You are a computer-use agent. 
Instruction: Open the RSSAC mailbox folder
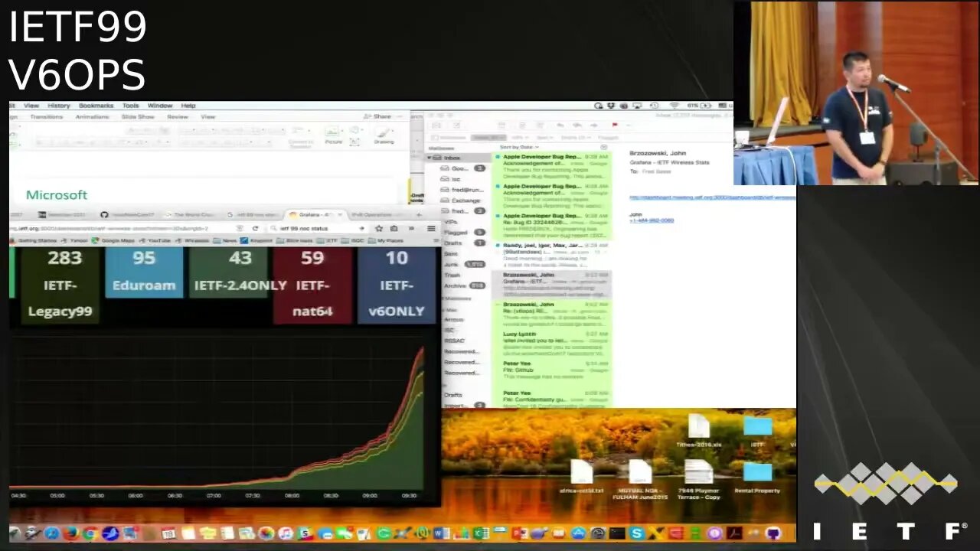[455, 341]
